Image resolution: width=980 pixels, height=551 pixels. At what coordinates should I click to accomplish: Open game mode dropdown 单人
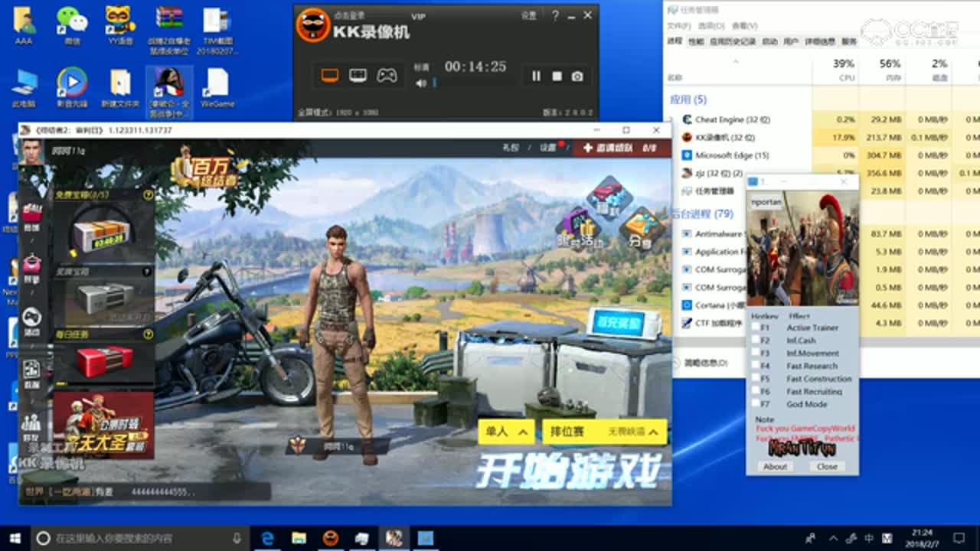coord(506,432)
